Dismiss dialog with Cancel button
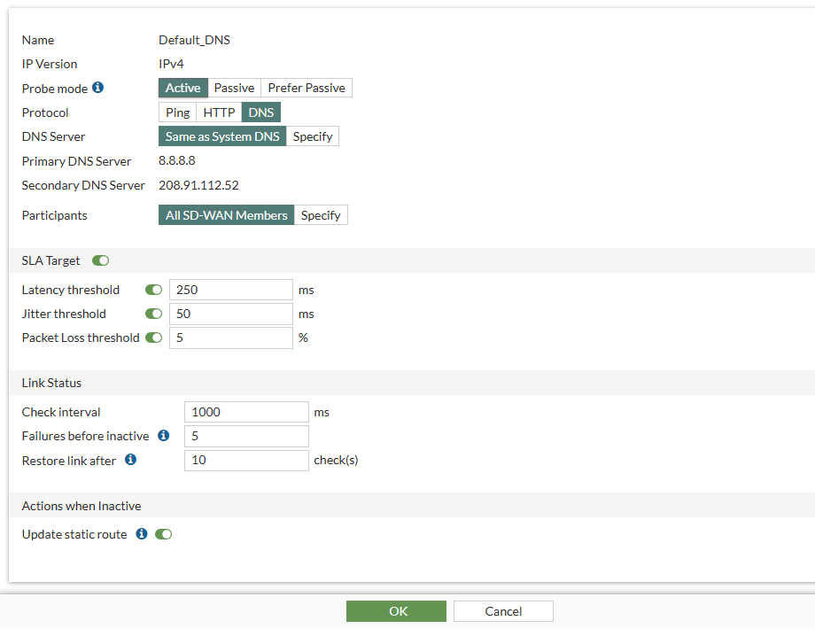The width and height of the screenshot is (815, 644). 503,611
